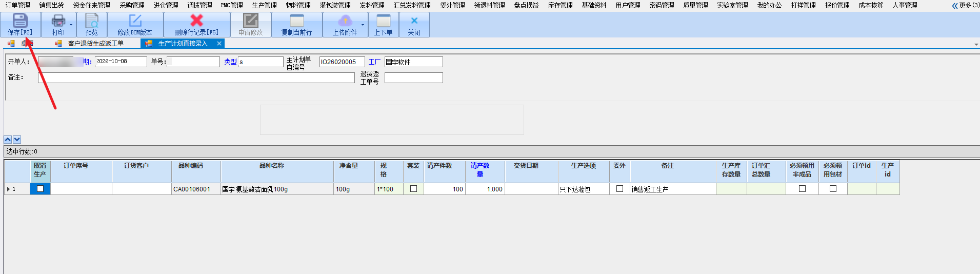Open 采购管理 menu

pyautogui.click(x=132, y=5)
